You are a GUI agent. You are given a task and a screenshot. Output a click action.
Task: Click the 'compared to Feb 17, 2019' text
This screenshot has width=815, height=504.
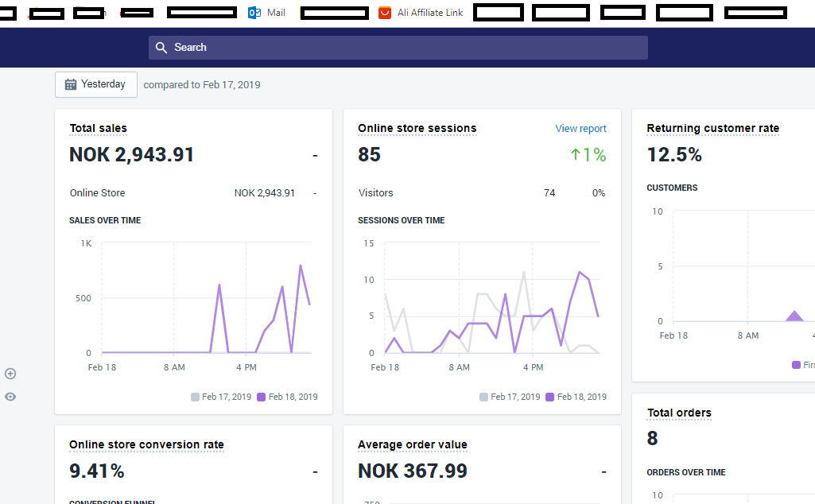(x=202, y=85)
